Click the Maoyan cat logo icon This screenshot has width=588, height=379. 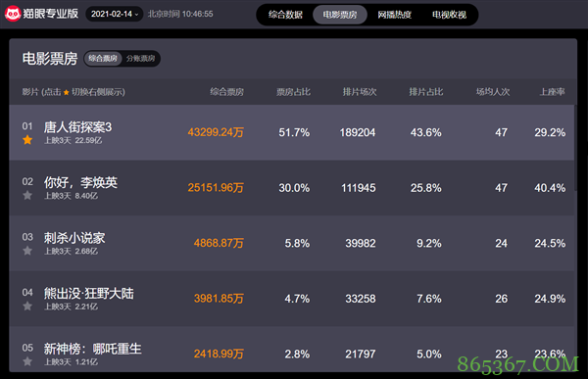pyautogui.click(x=13, y=14)
